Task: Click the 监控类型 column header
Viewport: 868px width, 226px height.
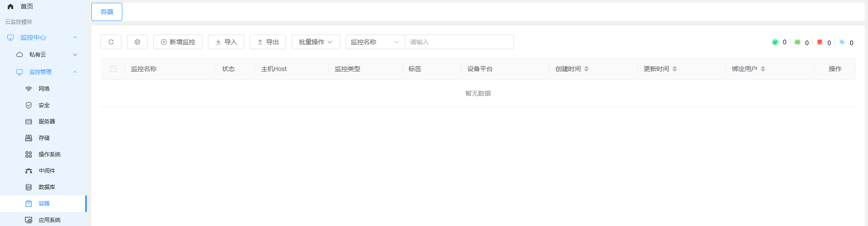Action: pyautogui.click(x=348, y=69)
